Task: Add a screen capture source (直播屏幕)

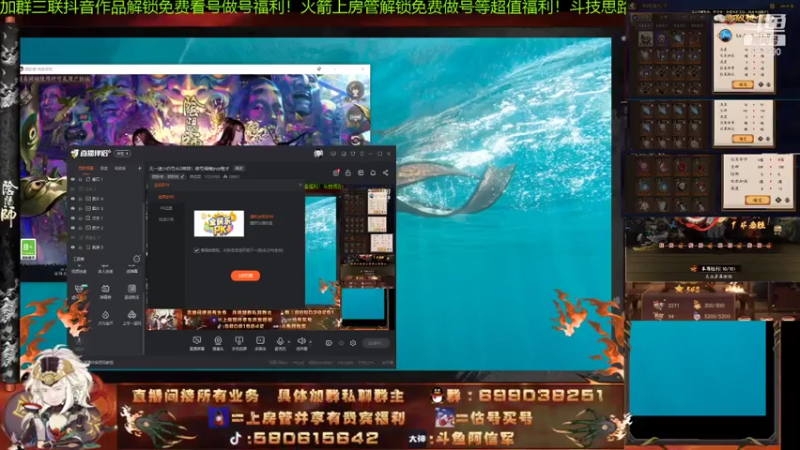Action: click(x=197, y=343)
